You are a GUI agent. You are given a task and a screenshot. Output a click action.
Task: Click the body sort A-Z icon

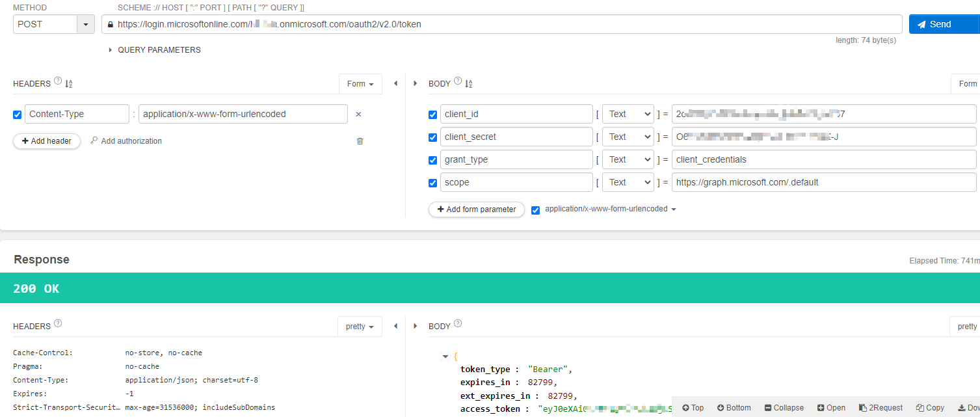pos(469,83)
